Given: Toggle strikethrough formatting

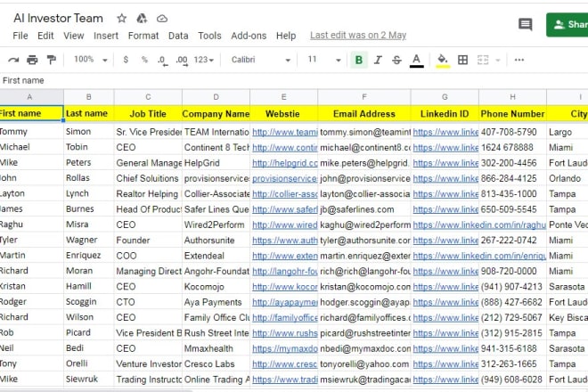Looking at the screenshot, I should (x=396, y=60).
